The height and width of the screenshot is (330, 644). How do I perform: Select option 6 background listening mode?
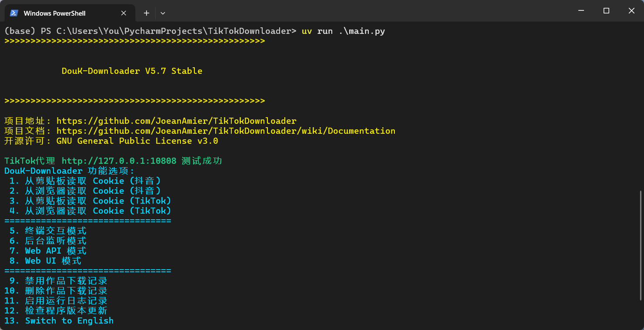pyautogui.click(x=48, y=241)
